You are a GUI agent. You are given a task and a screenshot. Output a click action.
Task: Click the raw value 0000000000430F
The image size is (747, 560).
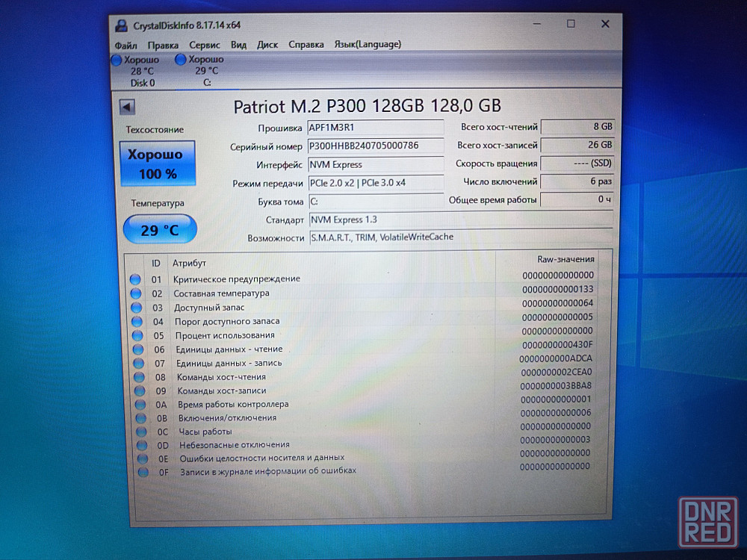point(557,344)
